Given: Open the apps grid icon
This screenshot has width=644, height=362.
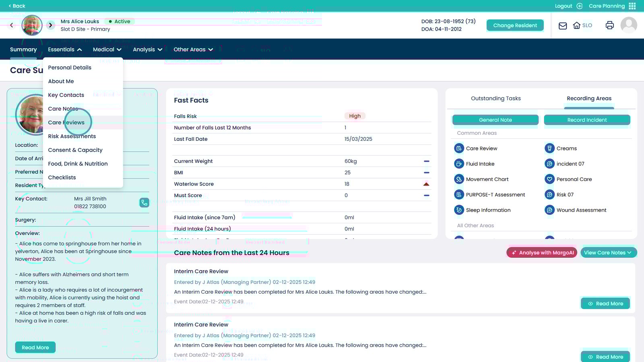Looking at the screenshot, I should pyautogui.click(x=632, y=6).
